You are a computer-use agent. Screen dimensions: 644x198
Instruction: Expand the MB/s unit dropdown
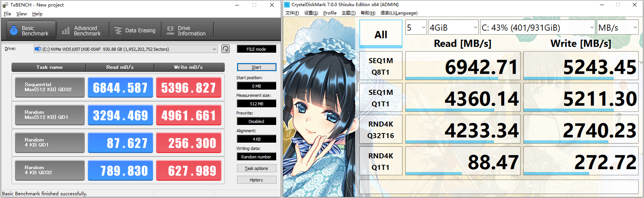pyautogui.click(x=617, y=28)
